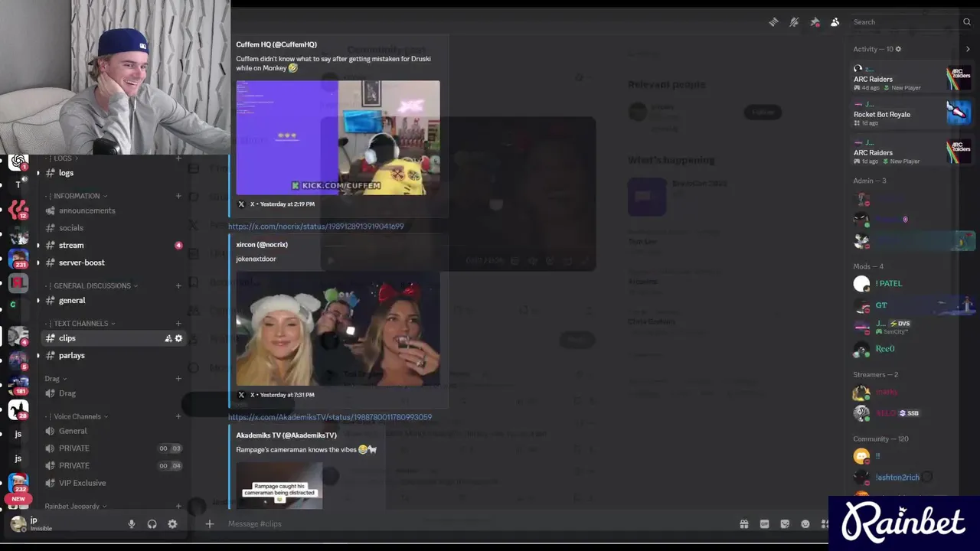Create invite for the clips channel
980x551 pixels.
pos(168,338)
